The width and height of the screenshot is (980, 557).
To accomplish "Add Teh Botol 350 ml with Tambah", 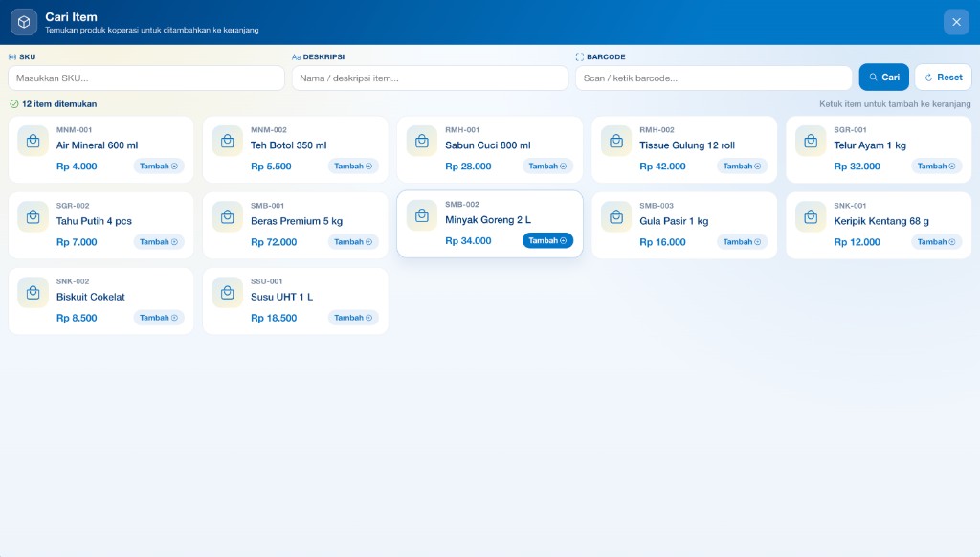I will pos(353,167).
